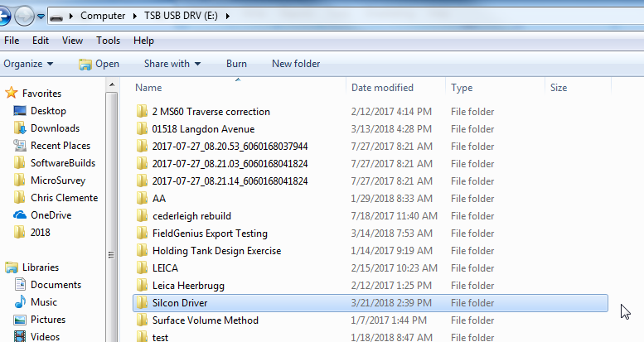Click the Burn button

[236, 64]
